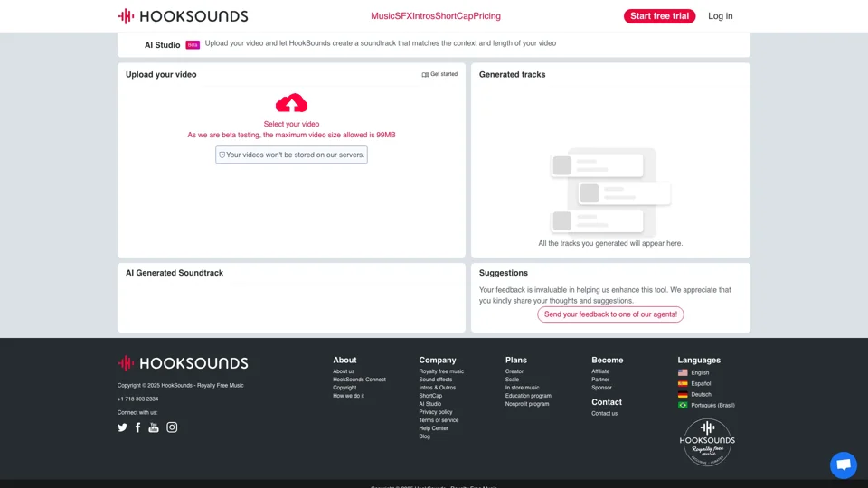
Task: Click the AI Studio heading
Action: click(x=162, y=45)
